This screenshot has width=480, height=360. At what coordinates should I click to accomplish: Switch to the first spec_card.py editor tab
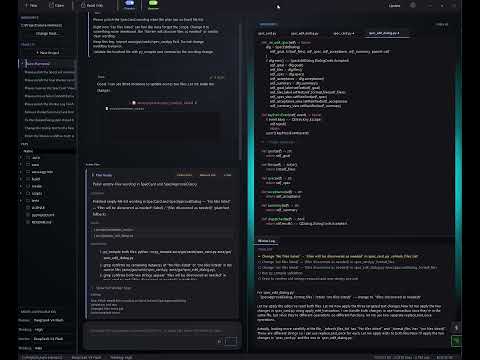click(267, 33)
